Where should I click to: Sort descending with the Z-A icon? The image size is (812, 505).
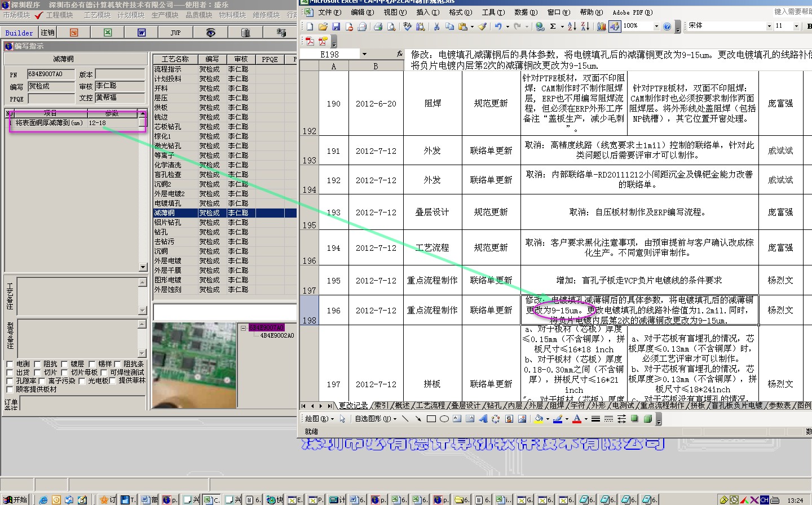pyautogui.click(x=585, y=26)
